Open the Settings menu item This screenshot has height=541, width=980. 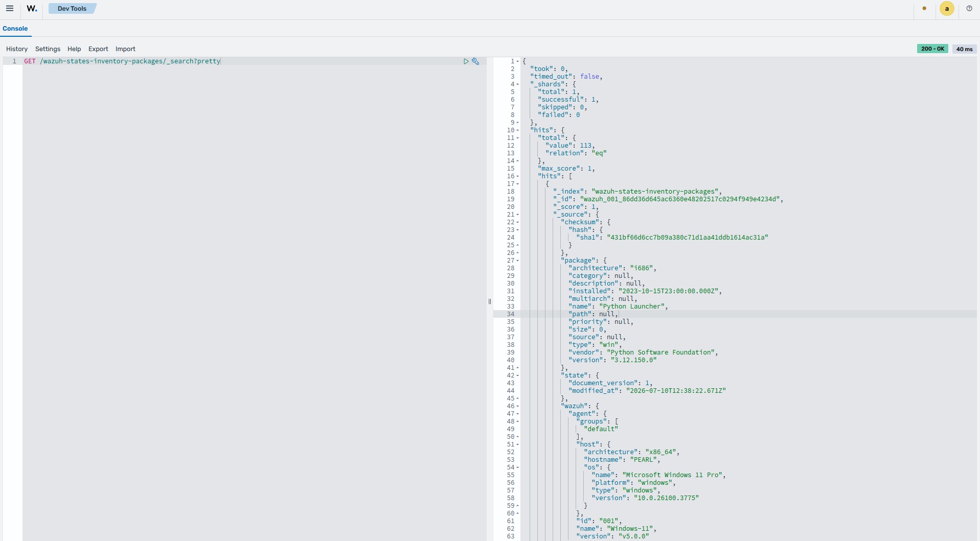pos(48,49)
